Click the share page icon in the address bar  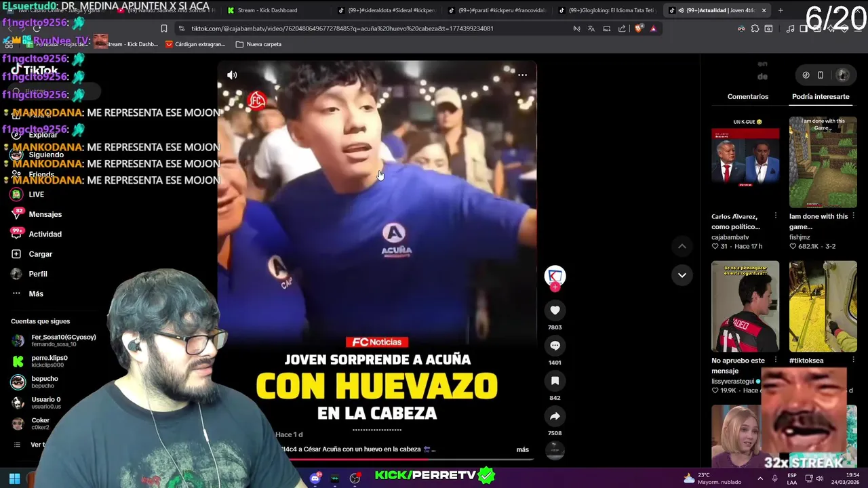(x=622, y=28)
